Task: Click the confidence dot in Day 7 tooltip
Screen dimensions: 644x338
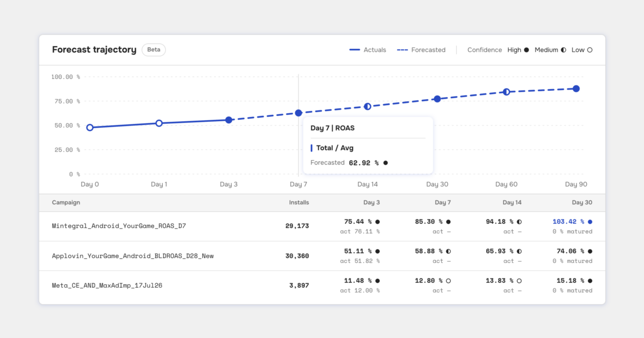Action: (385, 163)
